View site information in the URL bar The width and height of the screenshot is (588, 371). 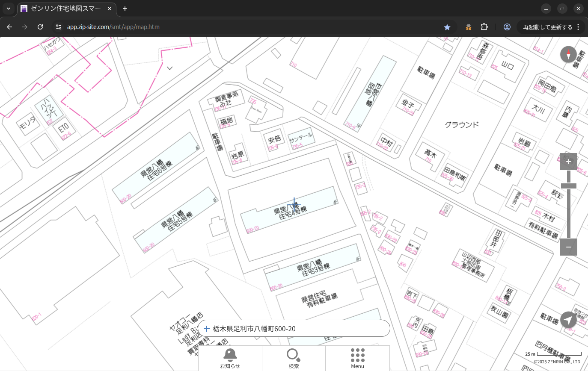(59, 27)
